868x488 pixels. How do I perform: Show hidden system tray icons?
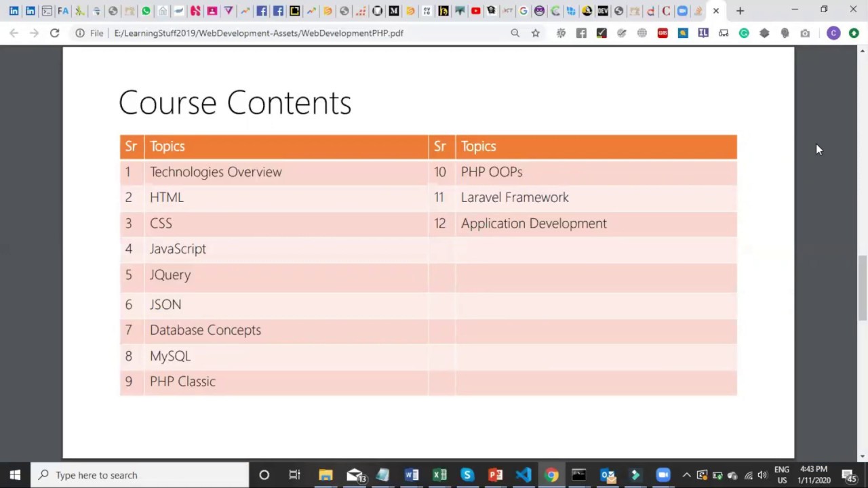coord(686,475)
